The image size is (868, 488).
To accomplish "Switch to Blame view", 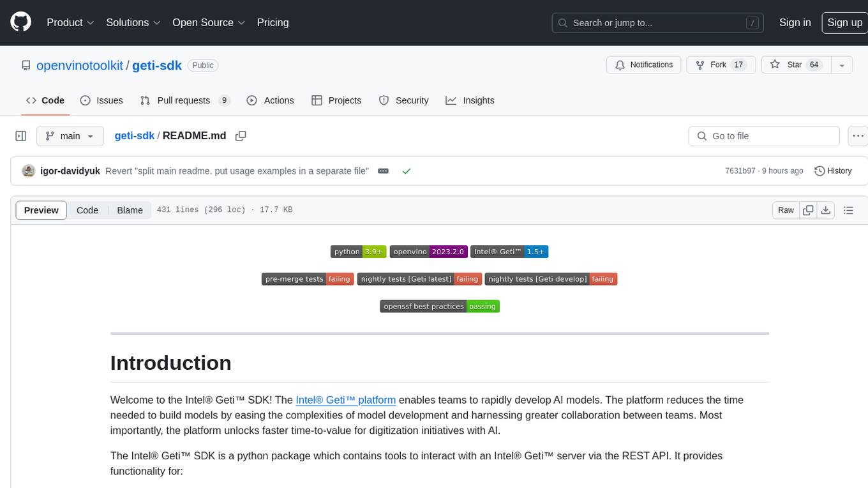I will point(130,210).
